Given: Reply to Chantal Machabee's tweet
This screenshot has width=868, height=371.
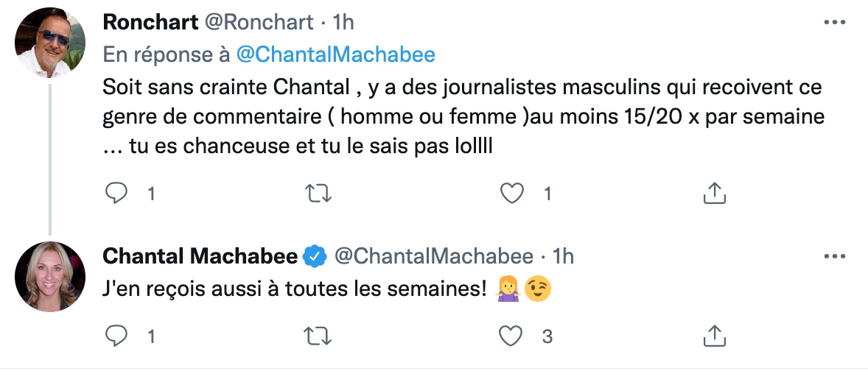Looking at the screenshot, I should pos(116,336).
